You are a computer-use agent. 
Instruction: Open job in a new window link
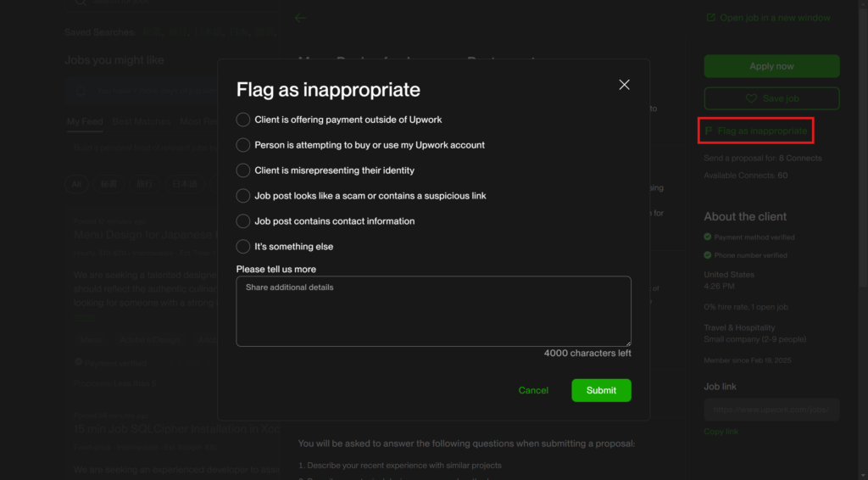coord(775,18)
